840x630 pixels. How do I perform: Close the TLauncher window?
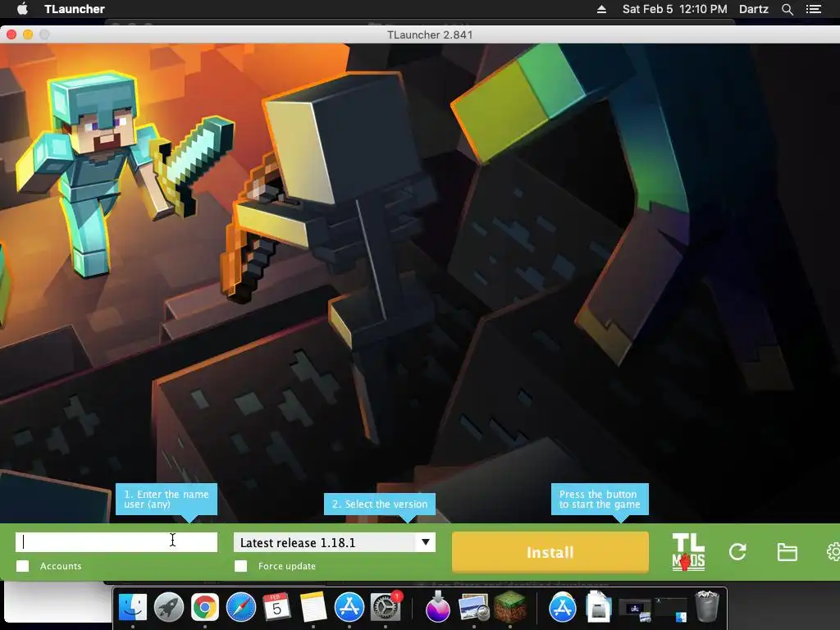pyautogui.click(x=11, y=34)
